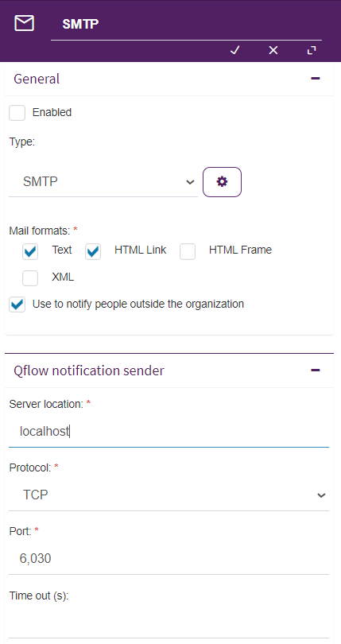Viewport: 341px width, 644px height.
Task: Uncheck the HTML Link mail format
Action: [93, 252]
